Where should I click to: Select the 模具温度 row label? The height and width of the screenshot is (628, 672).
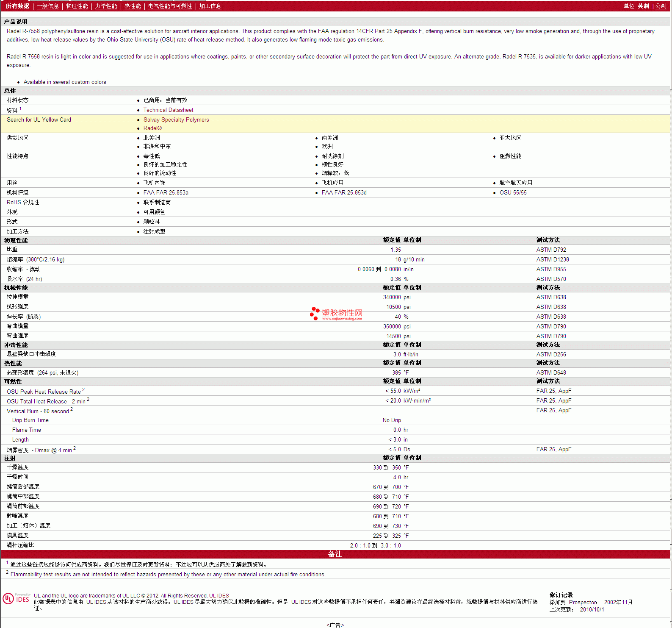(x=17, y=535)
